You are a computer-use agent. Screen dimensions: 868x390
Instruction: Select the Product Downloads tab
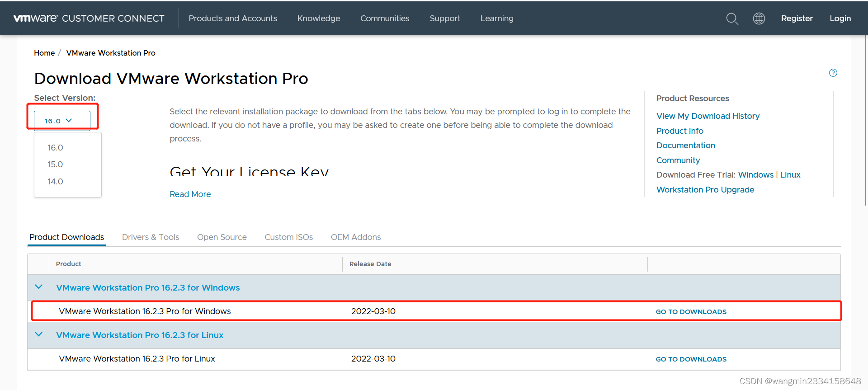click(67, 237)
